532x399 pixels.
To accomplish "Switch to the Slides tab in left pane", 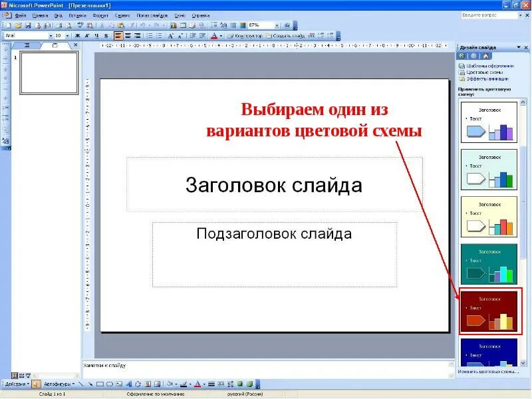I will pyautogui.click(x=55, y=45).
